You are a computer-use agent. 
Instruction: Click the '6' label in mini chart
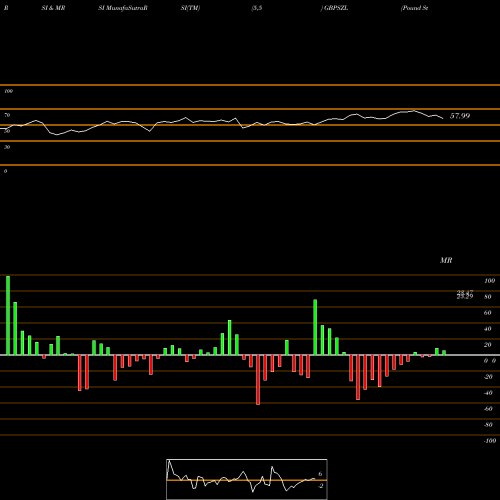[320, 474]
